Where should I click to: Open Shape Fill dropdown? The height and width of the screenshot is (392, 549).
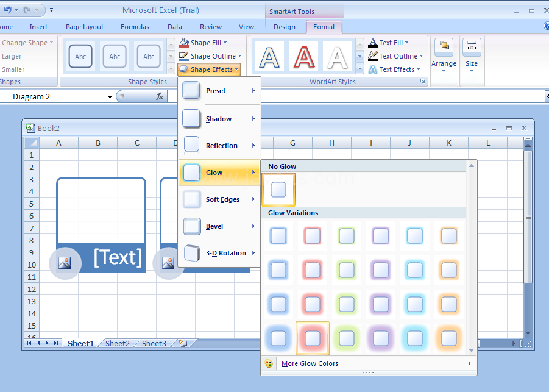point(203,43)
